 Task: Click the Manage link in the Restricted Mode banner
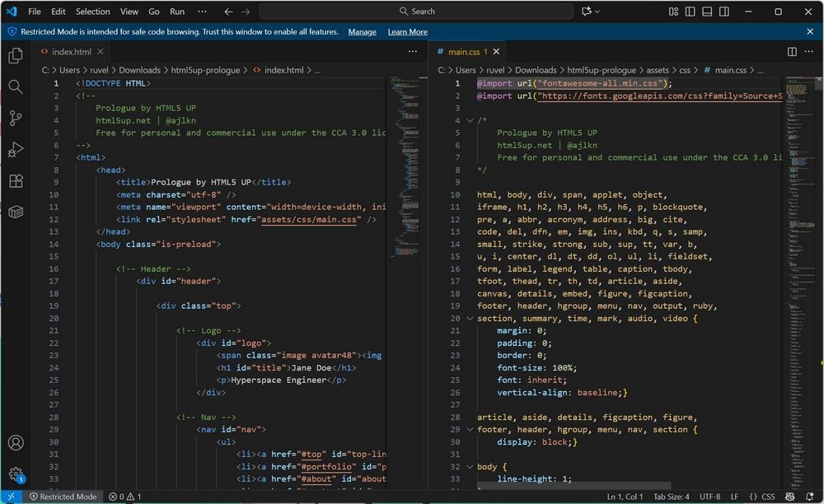pos(363,31)
